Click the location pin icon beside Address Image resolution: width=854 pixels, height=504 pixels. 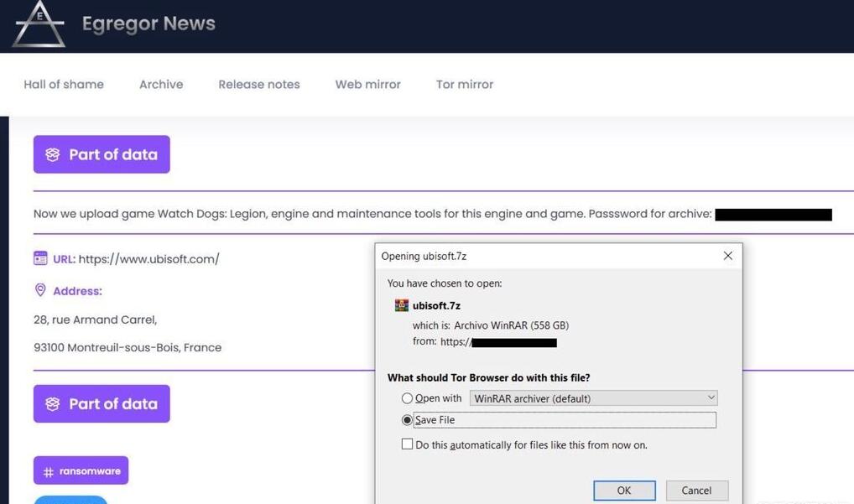pyautogui.click(x=40, y=290)
